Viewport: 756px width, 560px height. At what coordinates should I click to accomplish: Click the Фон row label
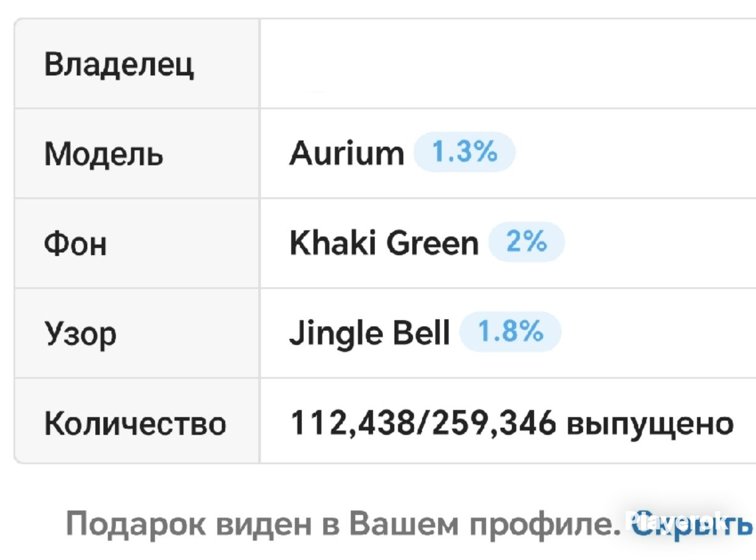click(75, 244)
